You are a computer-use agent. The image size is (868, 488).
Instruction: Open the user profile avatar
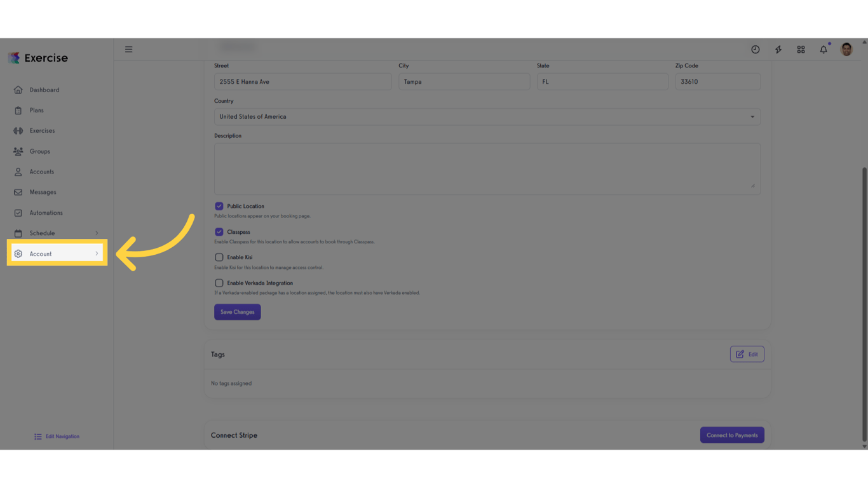tap(846, 50)
